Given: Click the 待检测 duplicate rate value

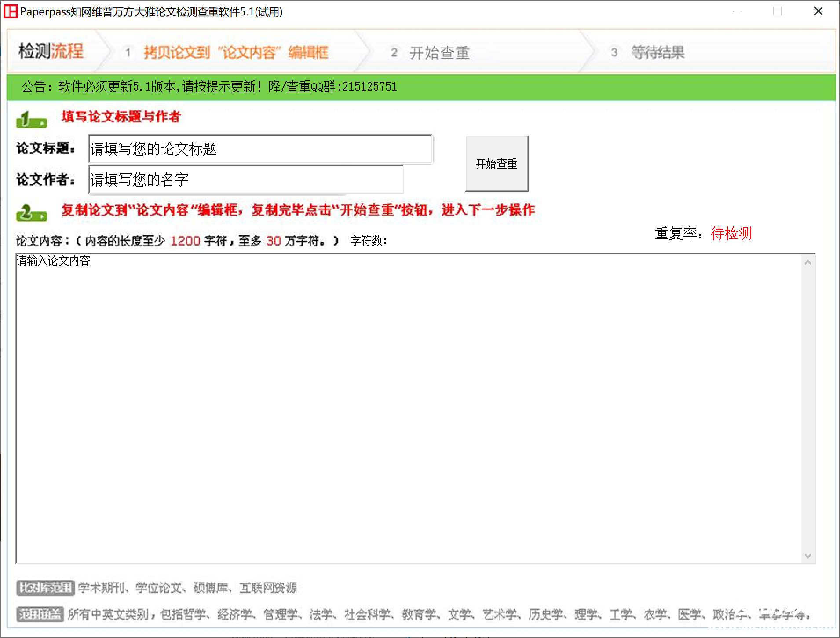Looking at the screenshot, I should pos(731,233).
